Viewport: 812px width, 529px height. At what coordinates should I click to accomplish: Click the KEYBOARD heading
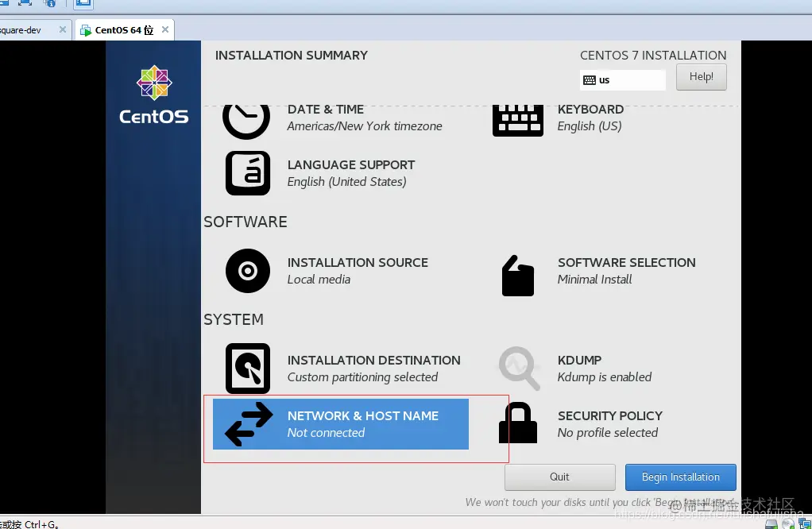coord(590,110)
